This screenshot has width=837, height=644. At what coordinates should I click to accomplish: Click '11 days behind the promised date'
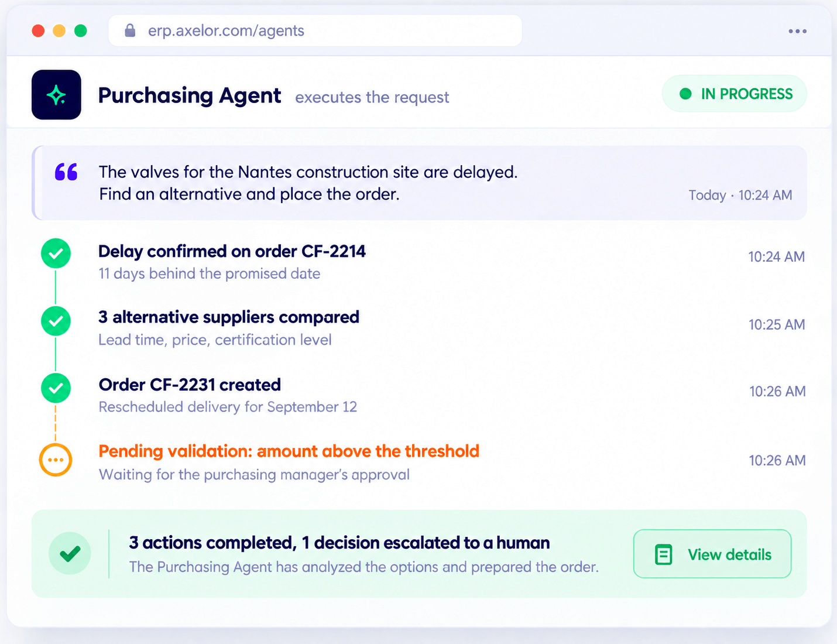click(x=210, y=273)
